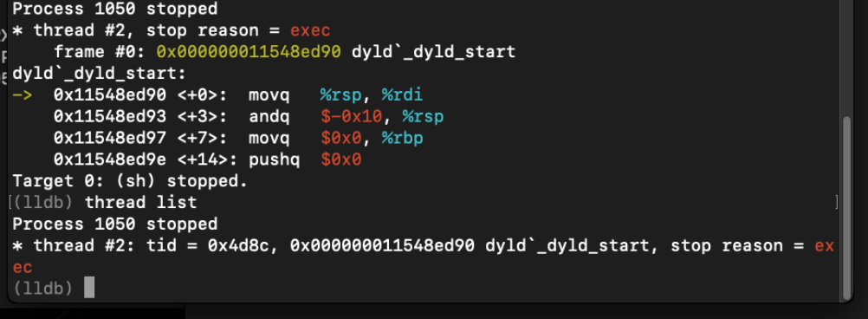
Task: Click the red "exec" stop reason on thread #2 line
Action: (310, 29)
